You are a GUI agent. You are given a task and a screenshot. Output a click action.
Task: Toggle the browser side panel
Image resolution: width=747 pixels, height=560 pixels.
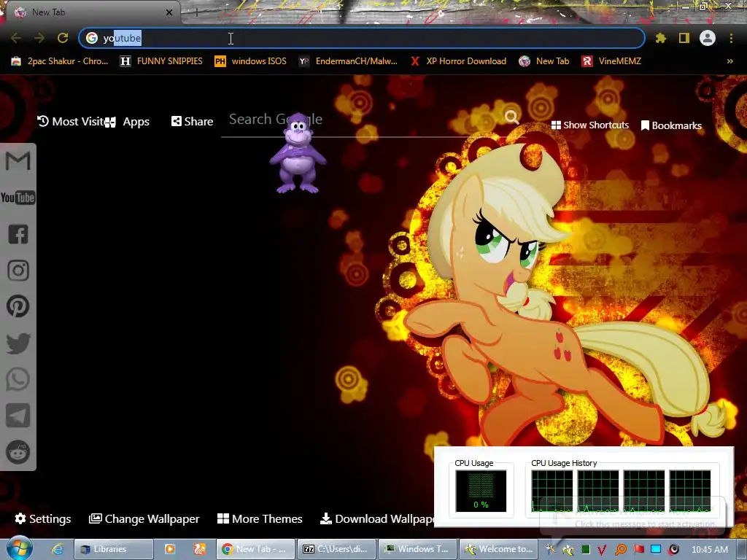684,38
